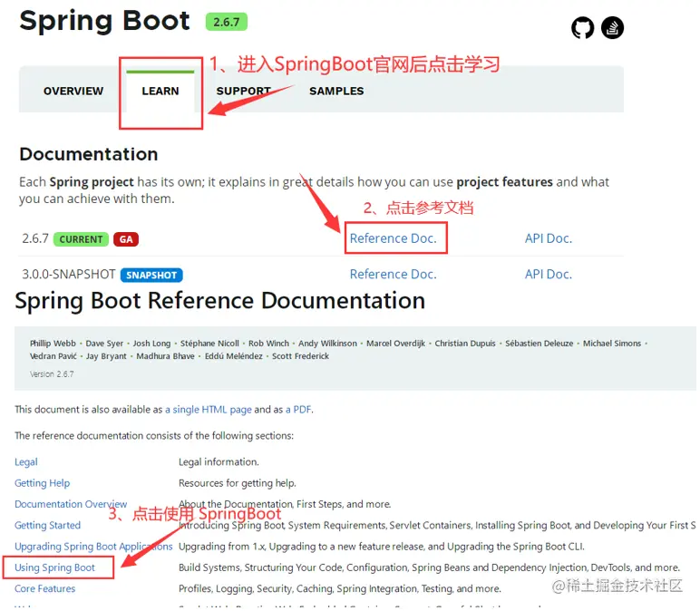
Task: Select the '2.6.7' version row label
Action: pos(35,238)
